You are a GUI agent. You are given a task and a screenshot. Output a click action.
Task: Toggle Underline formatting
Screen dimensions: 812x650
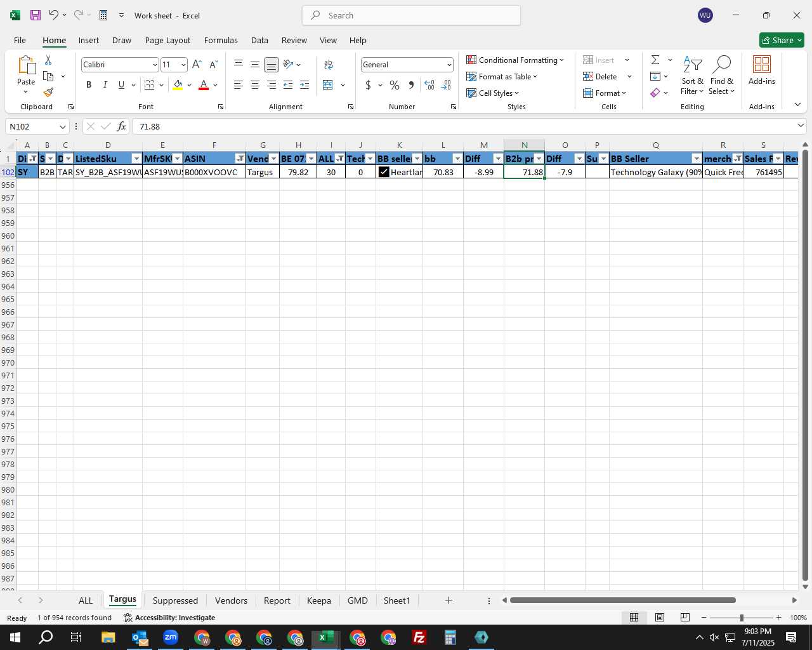tap(121, 84)
